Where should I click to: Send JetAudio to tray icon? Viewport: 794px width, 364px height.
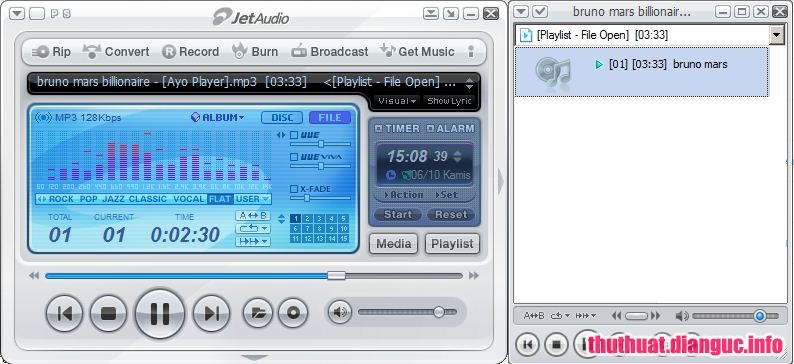tap(451, 14)
